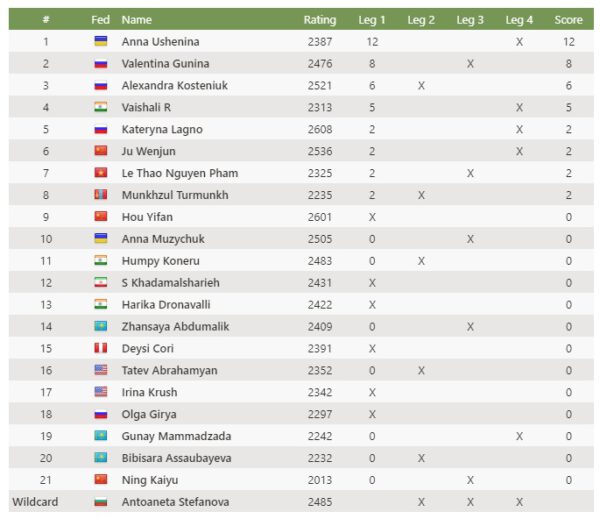Click the USA flag beside Tatev Abrahamyan
Screen dimensions: 600x526
tap(100, 371)
